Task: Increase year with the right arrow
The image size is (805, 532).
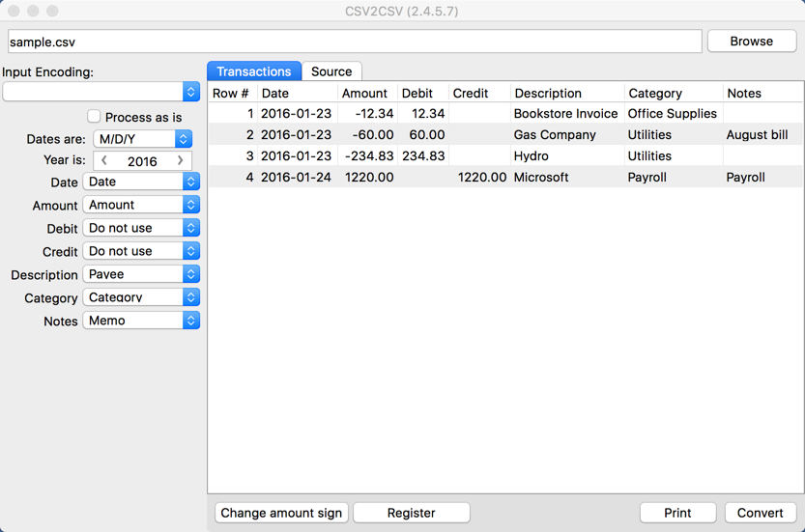Action: click(180, 161)
